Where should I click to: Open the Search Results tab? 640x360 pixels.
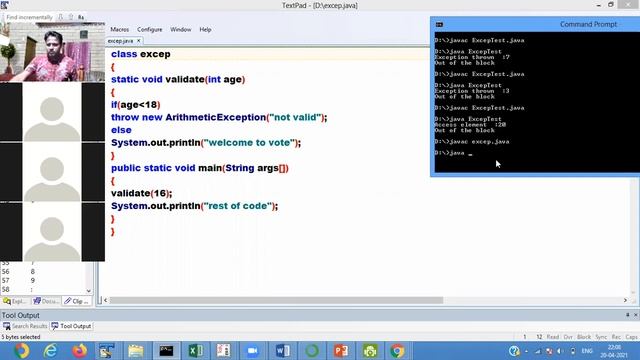tap(25, 326)
